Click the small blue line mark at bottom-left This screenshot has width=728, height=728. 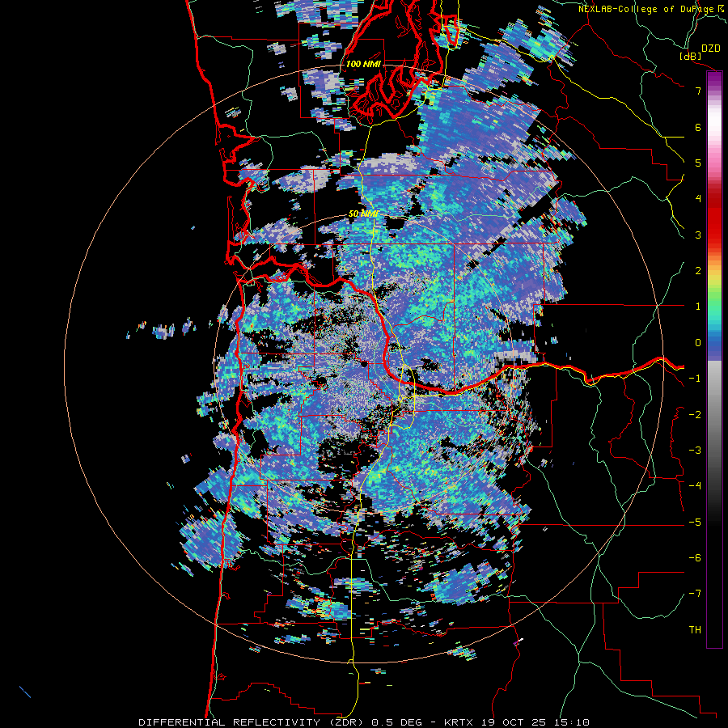(25, 692)
